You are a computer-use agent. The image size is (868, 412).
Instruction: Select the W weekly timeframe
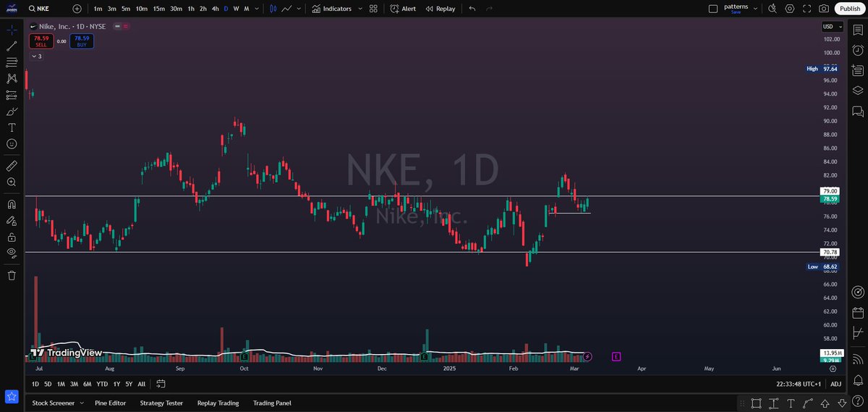click(236, 9)
